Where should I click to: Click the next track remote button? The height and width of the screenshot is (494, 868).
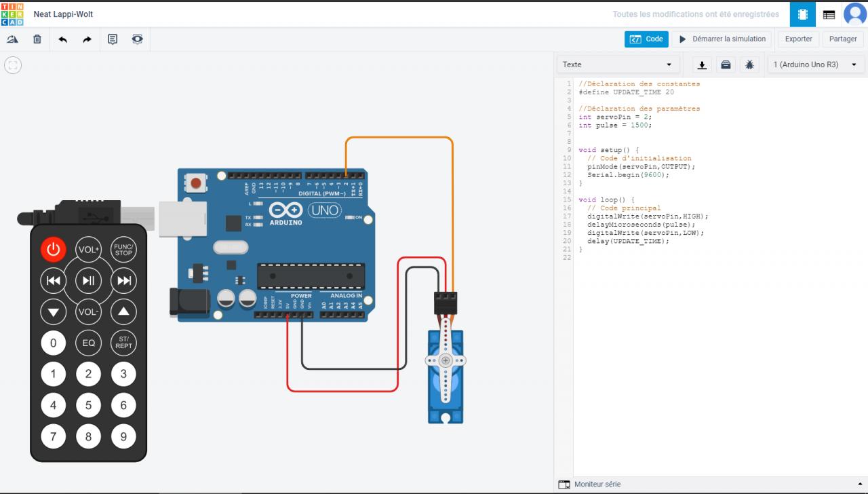(x=123, y=280)
